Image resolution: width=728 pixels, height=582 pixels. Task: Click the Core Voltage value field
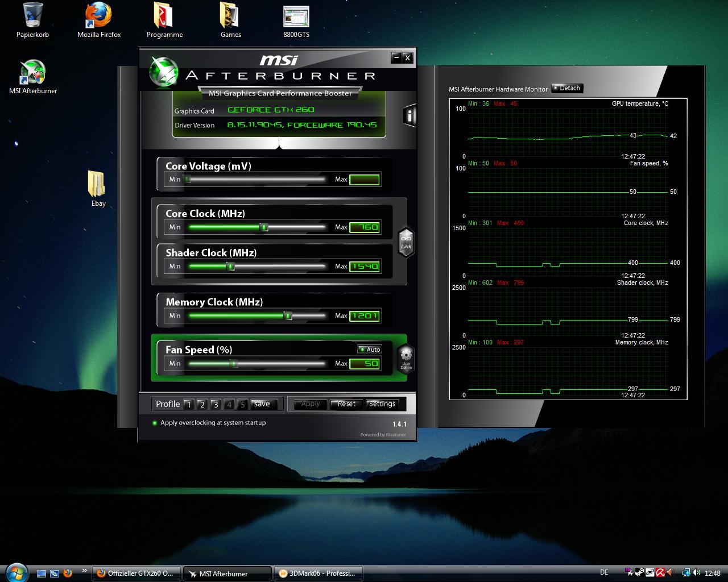click(364, 180)
